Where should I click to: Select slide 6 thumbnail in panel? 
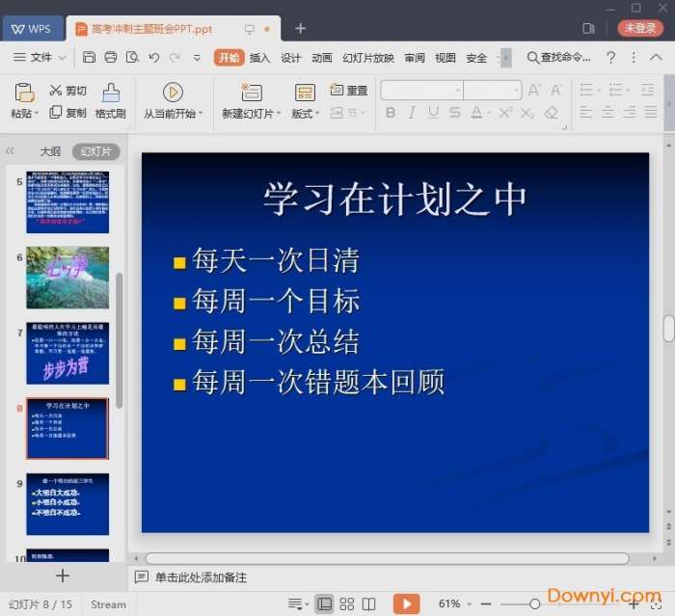[x=67, y=278]
